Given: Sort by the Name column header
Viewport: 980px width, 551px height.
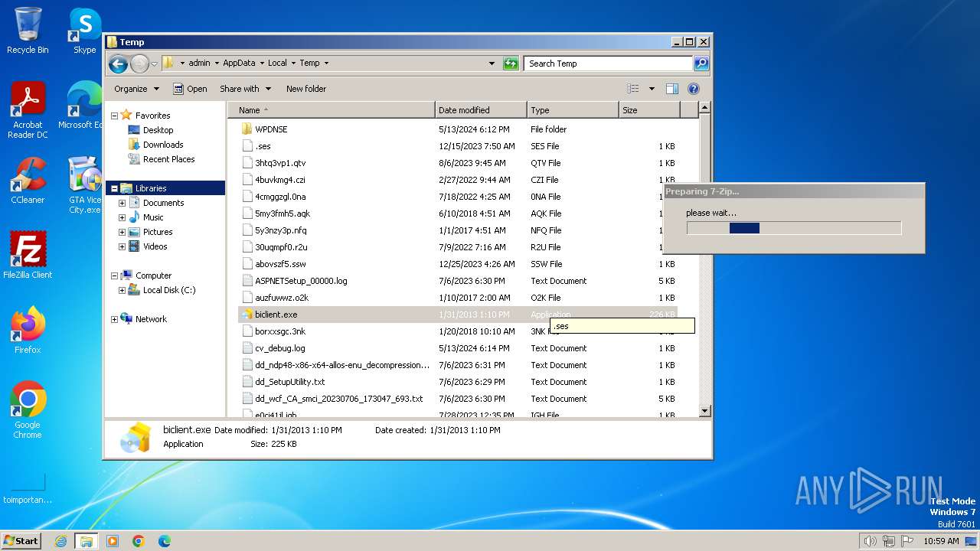Looking at the screenshot, I should (332, 110).
